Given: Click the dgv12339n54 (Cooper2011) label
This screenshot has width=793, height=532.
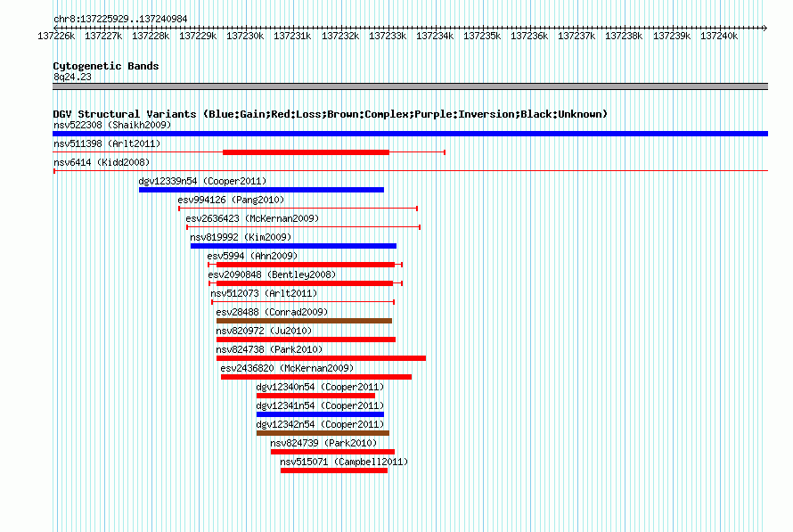Looking at the screenshot, I should (202, 181).
